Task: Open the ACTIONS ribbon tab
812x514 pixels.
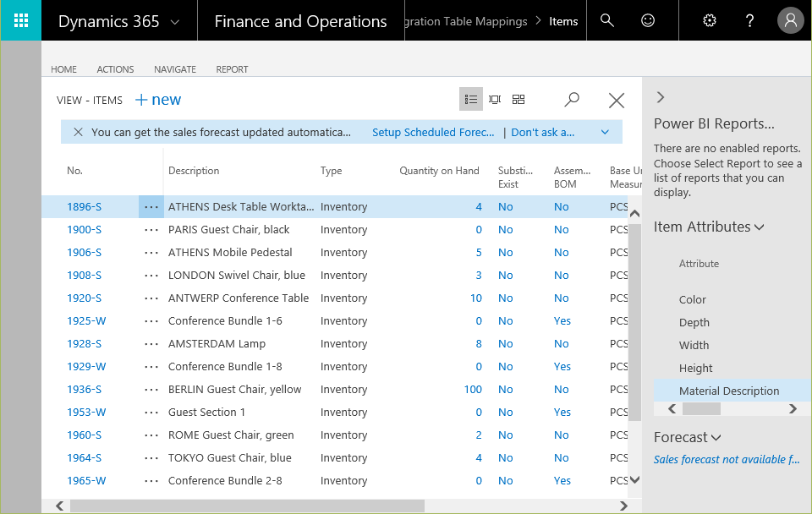Action: click(x=115, y=69)
